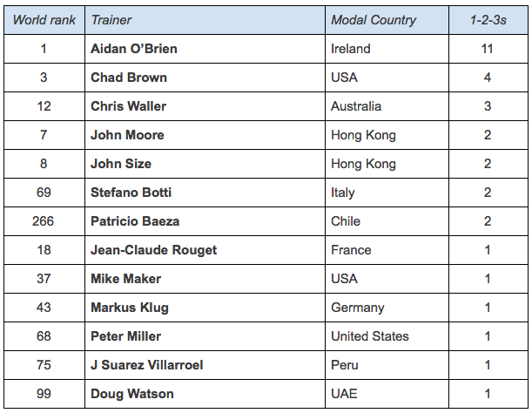Screen dimensions: 532x413
Task: Select world rank 266 cell
Action: [44, 221]
